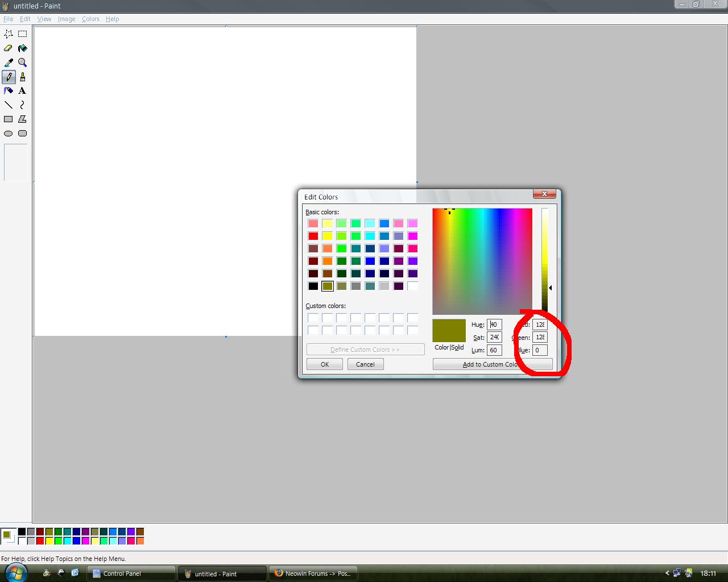Switch to Control Panel taskbar button
This screenshot has height=582, width=728.
(x=131, y=573)
